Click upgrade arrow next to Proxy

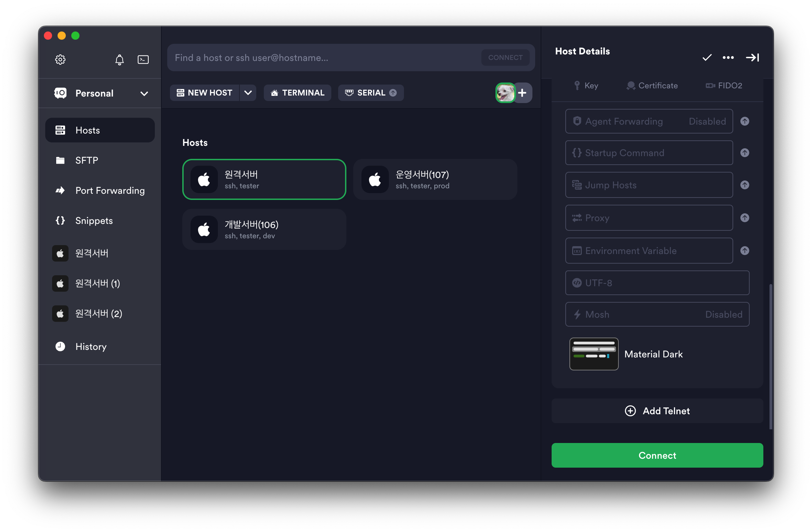click(x=745, y=218)
